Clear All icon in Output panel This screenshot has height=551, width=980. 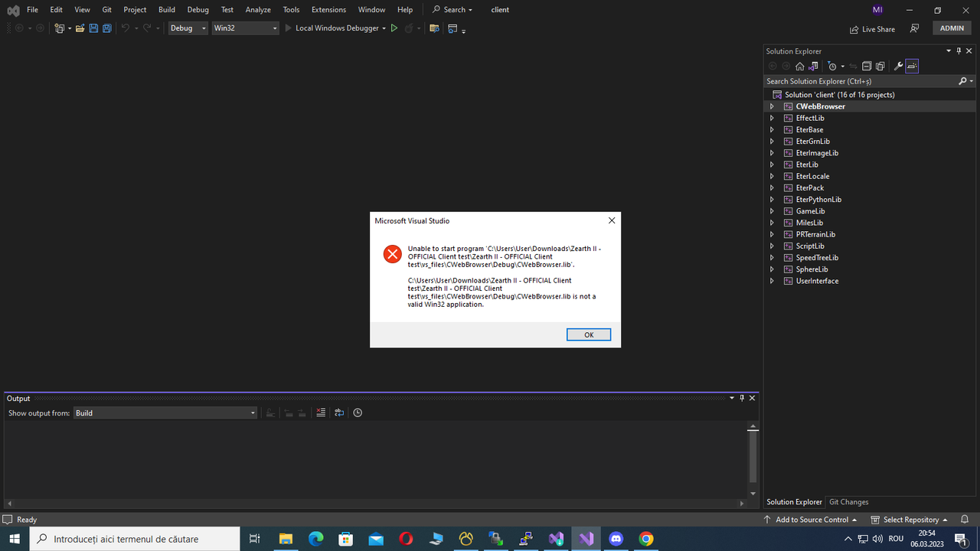[321, 412]
